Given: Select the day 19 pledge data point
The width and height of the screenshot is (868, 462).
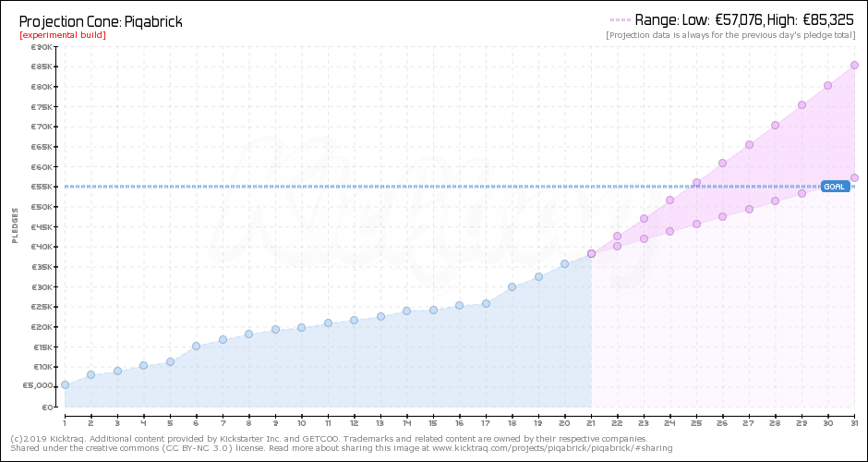Looking at the screenshot, I should tap(538, 276).
